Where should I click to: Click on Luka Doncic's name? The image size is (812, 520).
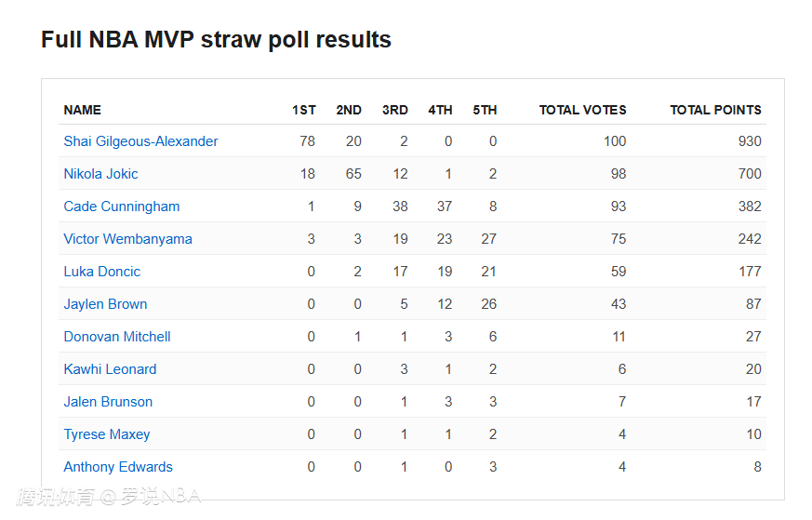pyautogui.click(x=101, y=272)
